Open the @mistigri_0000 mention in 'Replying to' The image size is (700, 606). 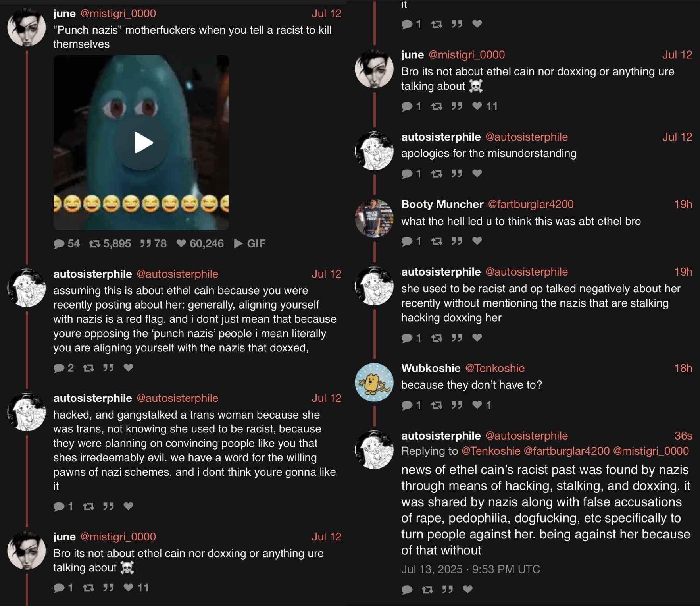coord(651,451)
